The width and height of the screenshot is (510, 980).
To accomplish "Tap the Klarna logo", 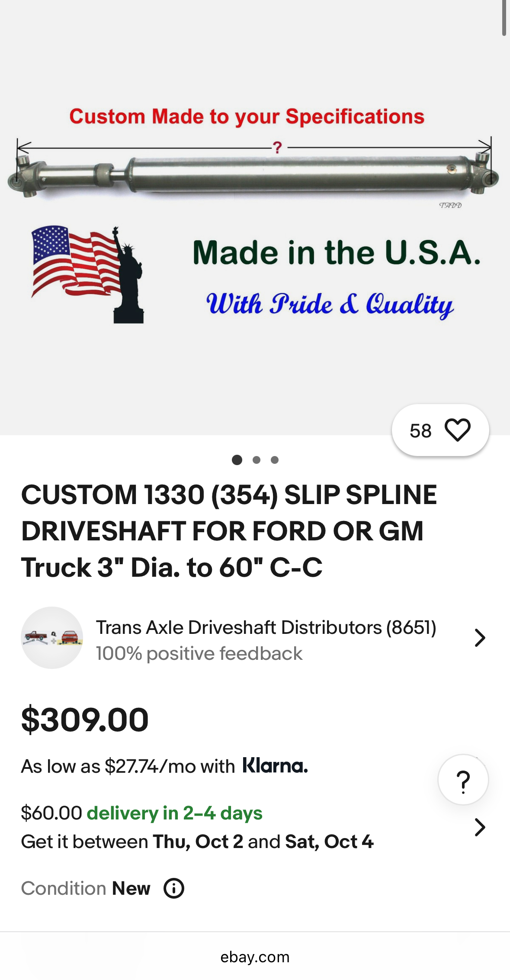I will coord(275,766).
